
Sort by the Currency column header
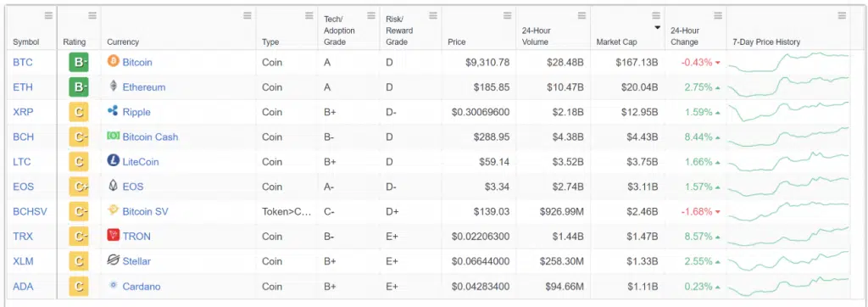pyautogui.click(x=123, y=42)
